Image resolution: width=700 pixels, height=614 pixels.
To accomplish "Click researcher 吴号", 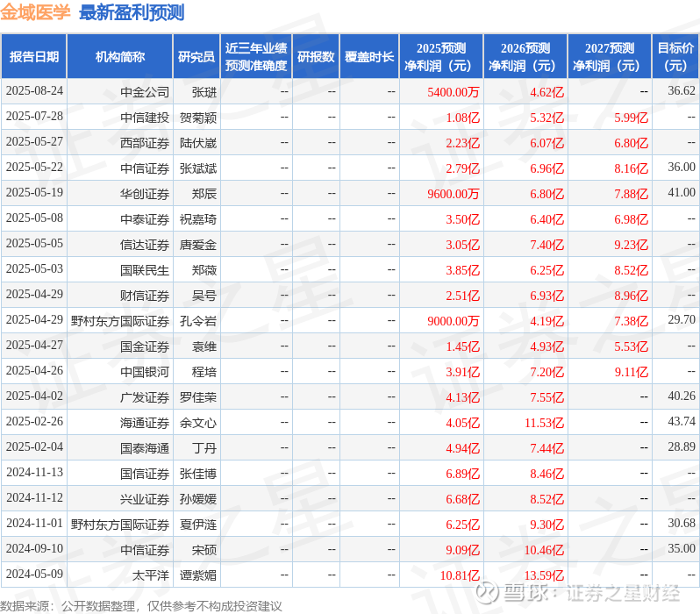I will point(204,296).
